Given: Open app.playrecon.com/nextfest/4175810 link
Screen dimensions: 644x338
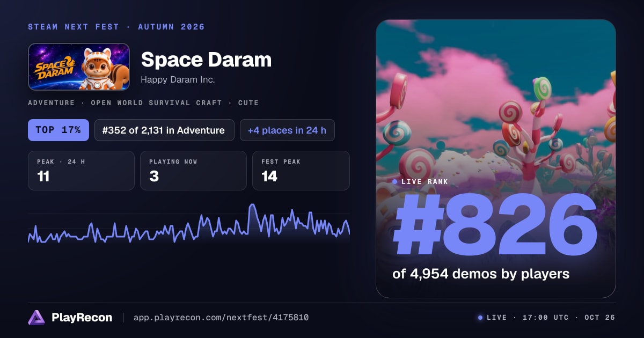Looking at the screenshot, I should coord(221,318).
